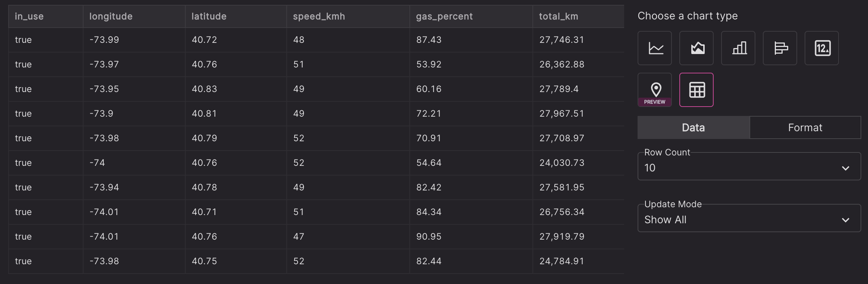
Task: Click the Row Count chevron arrow
Action: [846, 168]
